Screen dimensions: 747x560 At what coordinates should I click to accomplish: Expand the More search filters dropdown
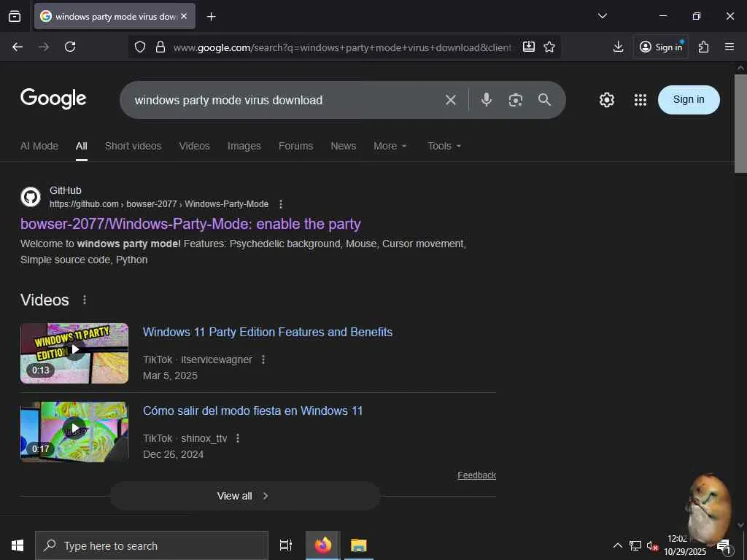coord(390,146)
